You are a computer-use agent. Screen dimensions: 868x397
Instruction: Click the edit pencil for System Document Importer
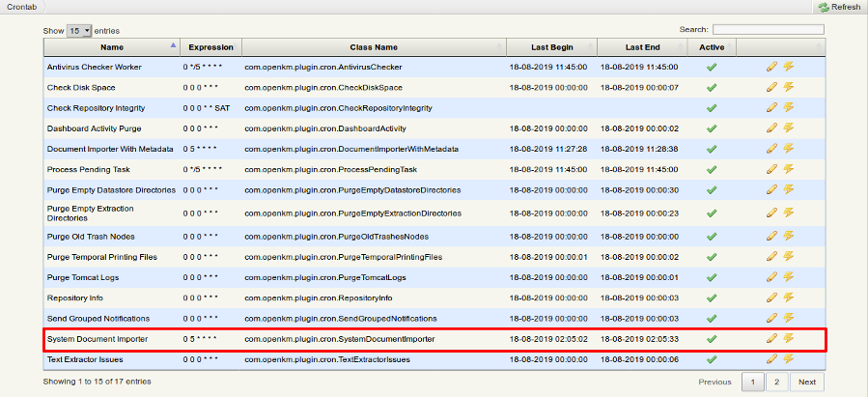tap(770, 338)
